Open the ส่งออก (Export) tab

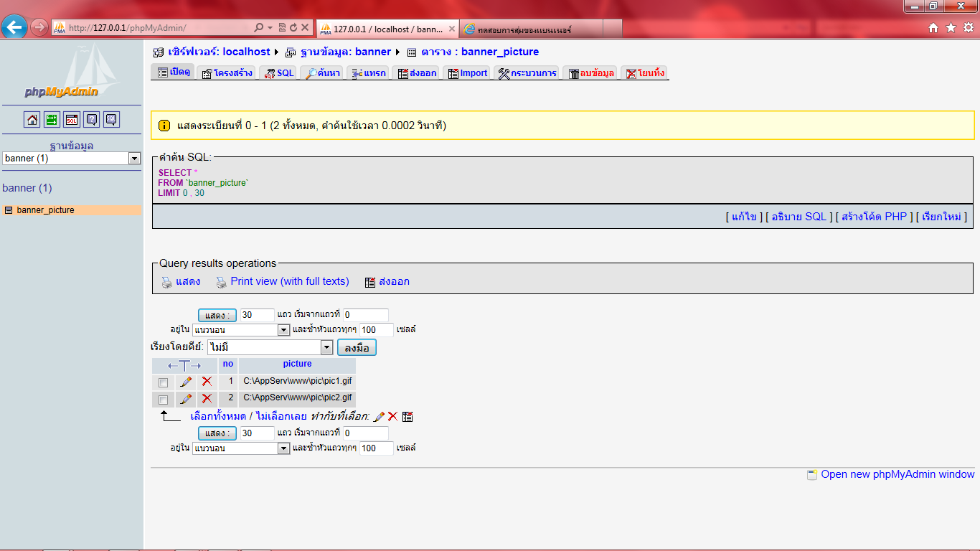point(416,72)
